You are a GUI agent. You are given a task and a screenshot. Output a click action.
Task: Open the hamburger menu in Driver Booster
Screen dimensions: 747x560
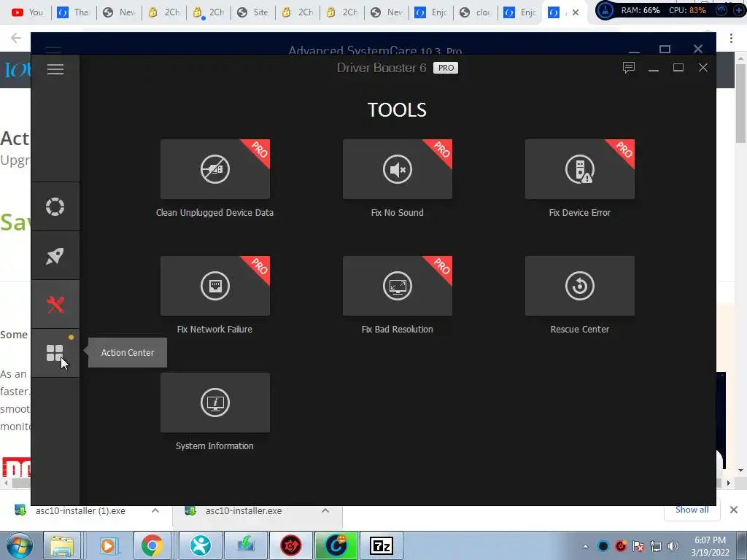pyautogui.click(x=55, y=69)
